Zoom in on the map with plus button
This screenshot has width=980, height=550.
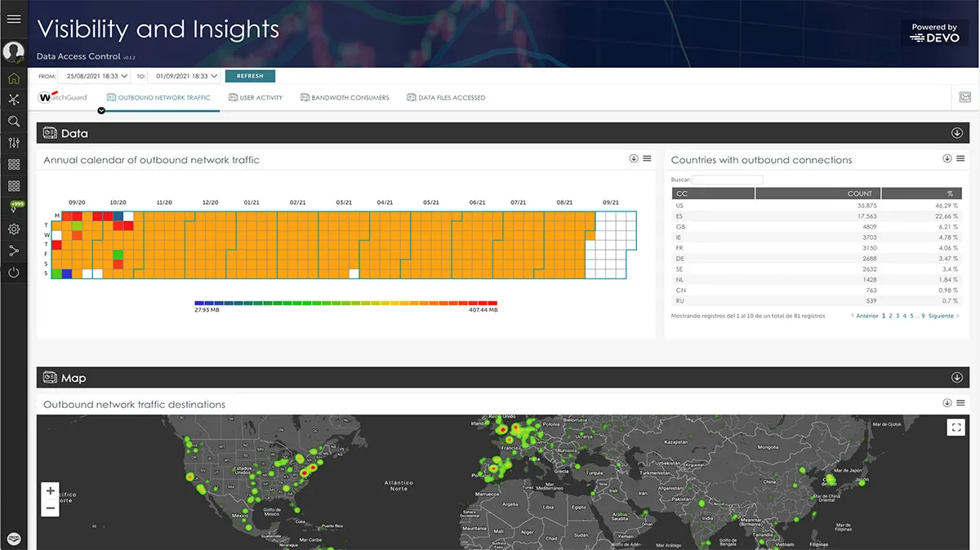click(x=51, y=491)
